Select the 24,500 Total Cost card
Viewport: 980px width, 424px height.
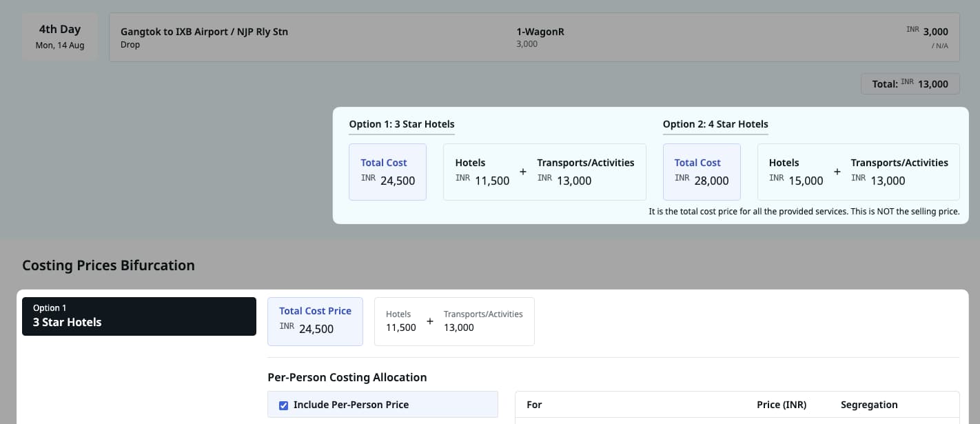click(x=387, y=172)
